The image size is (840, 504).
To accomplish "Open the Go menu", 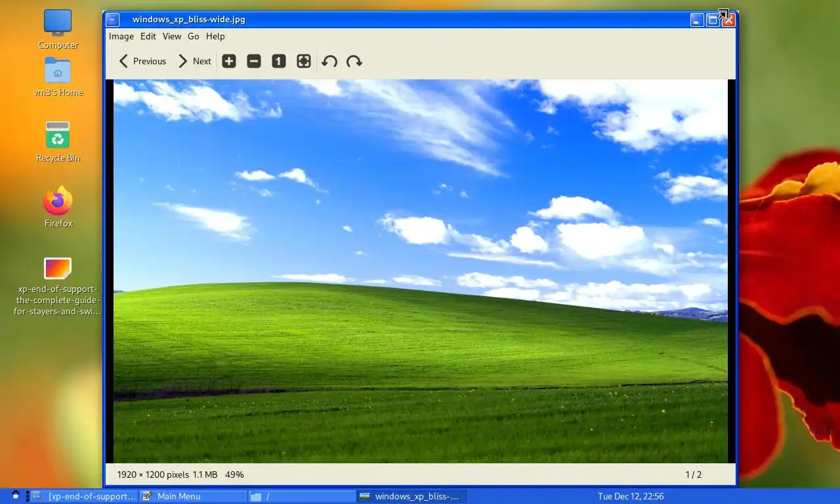I will [194, 36].
